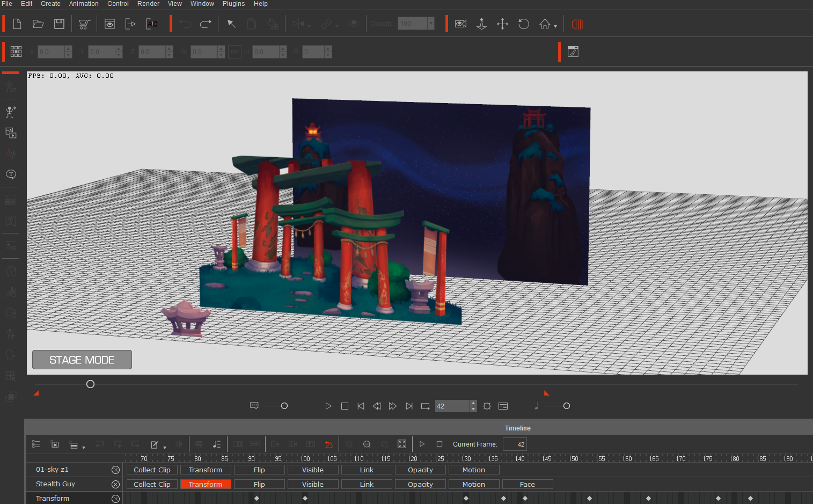Open the Window menu

pos(202,4)
